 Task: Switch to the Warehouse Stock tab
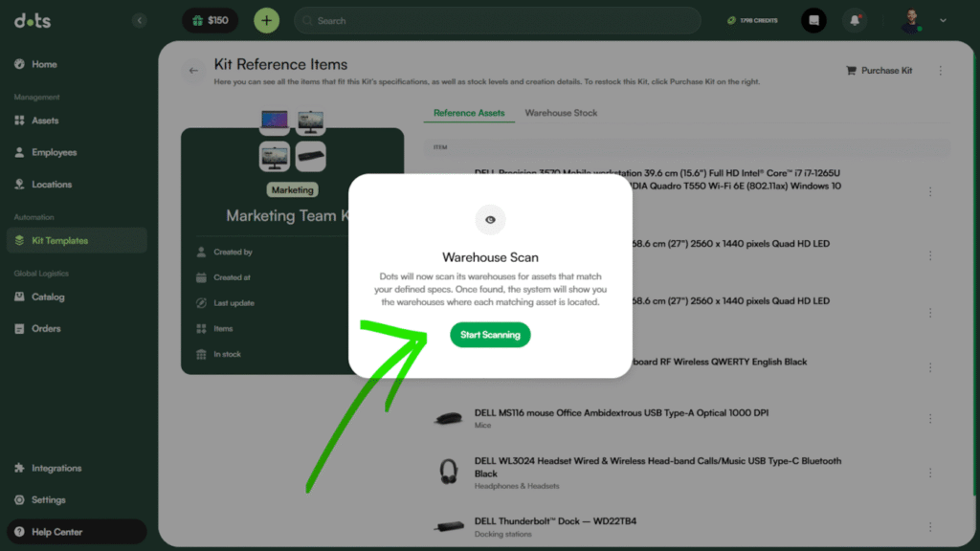pos(561,113)
